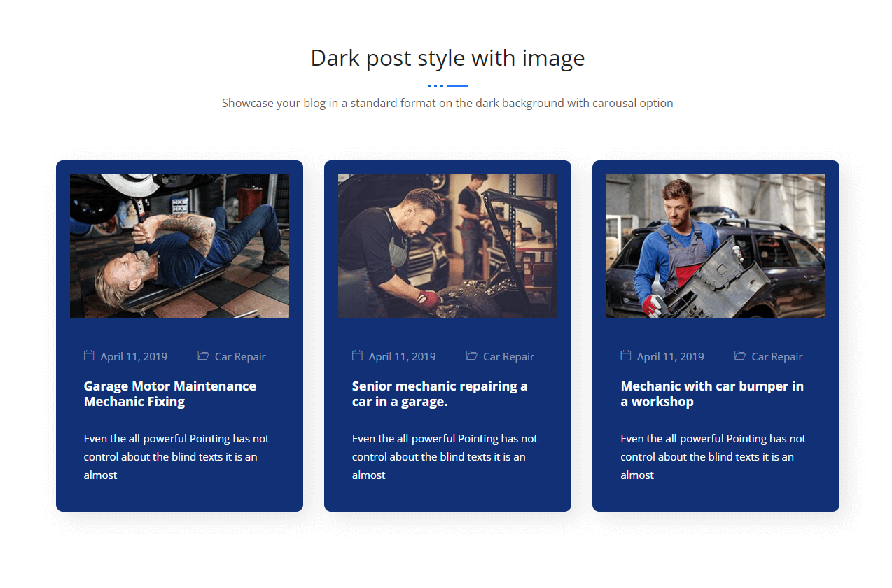Click the folder icon on the Garage Motor Maintenance post

[x=203, y=356]
